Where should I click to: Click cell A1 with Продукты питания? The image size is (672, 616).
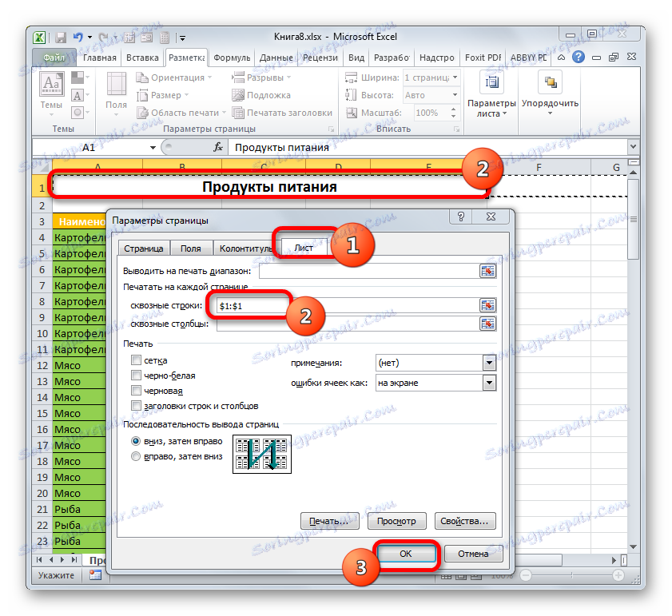tap(269, 187)
